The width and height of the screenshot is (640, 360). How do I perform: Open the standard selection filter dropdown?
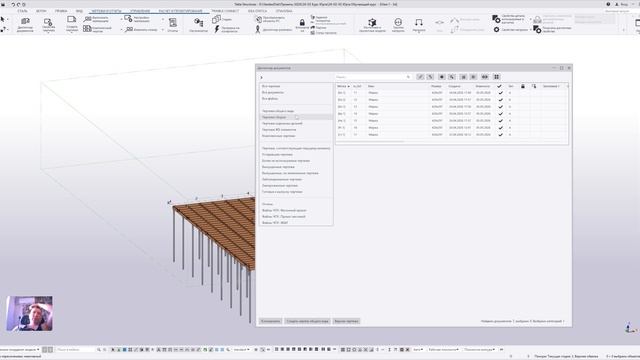coord(241,349)
